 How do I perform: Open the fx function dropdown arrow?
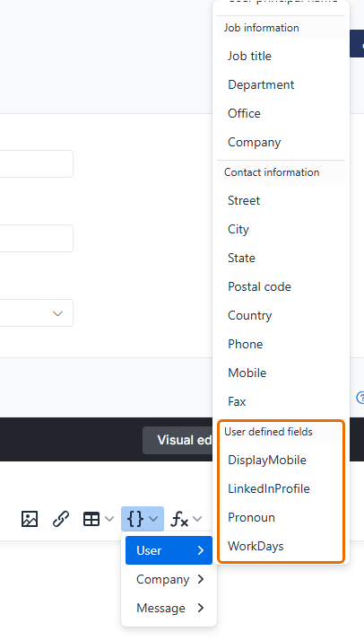[x=197, y=519]
